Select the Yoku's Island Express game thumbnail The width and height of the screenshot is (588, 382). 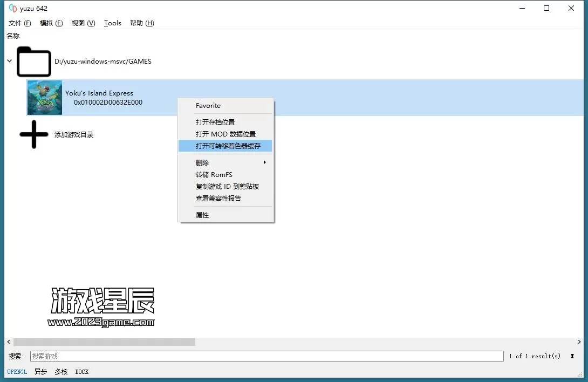tap(45, 98)
